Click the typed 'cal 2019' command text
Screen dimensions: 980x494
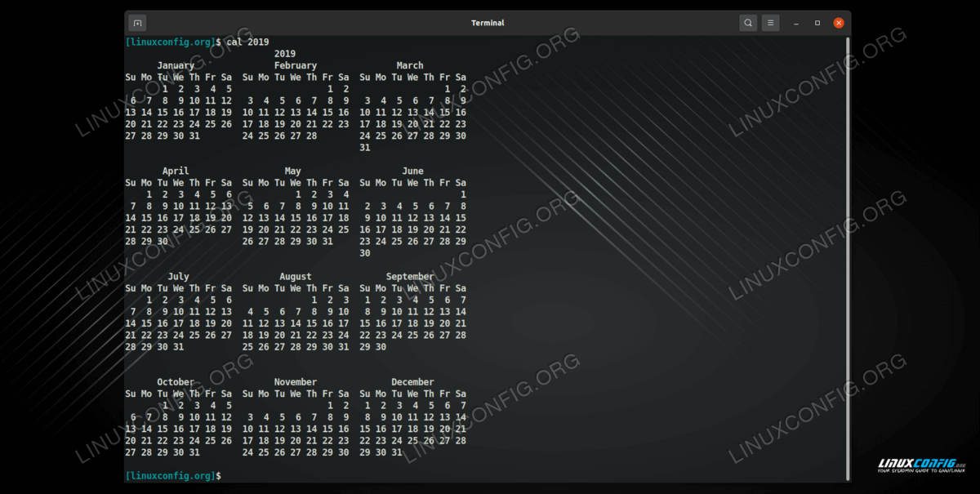click(247, 42)
